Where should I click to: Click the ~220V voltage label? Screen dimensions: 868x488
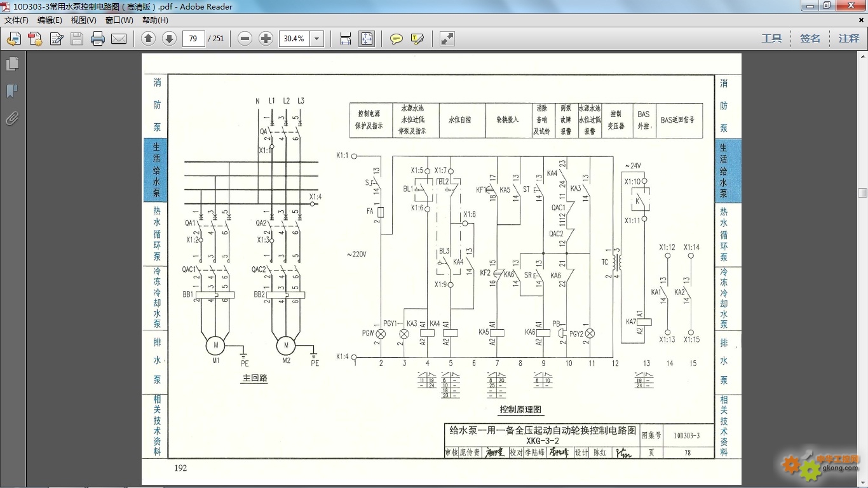pyautogui.click(x=357, y=254)
